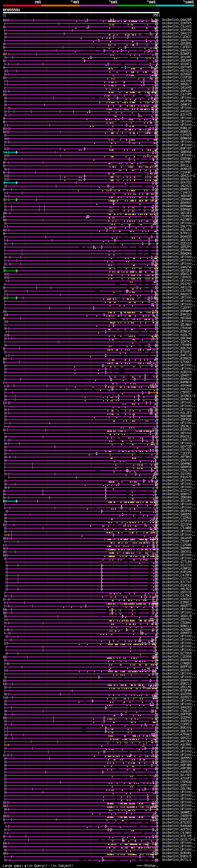Click the orange ~40% identity legend segment
The height and width of the screenshot is (868, 197).
(x=60, y=6)
